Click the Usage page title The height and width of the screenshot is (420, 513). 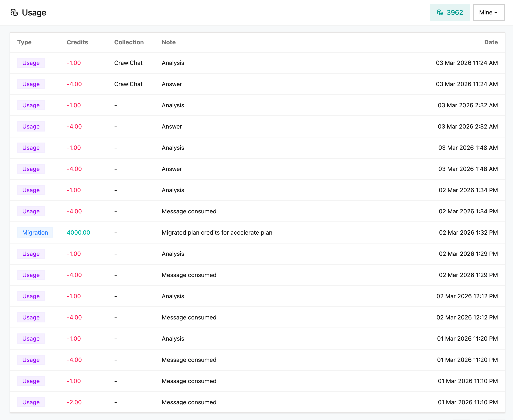pyautogui.click(x=34, y=12)
